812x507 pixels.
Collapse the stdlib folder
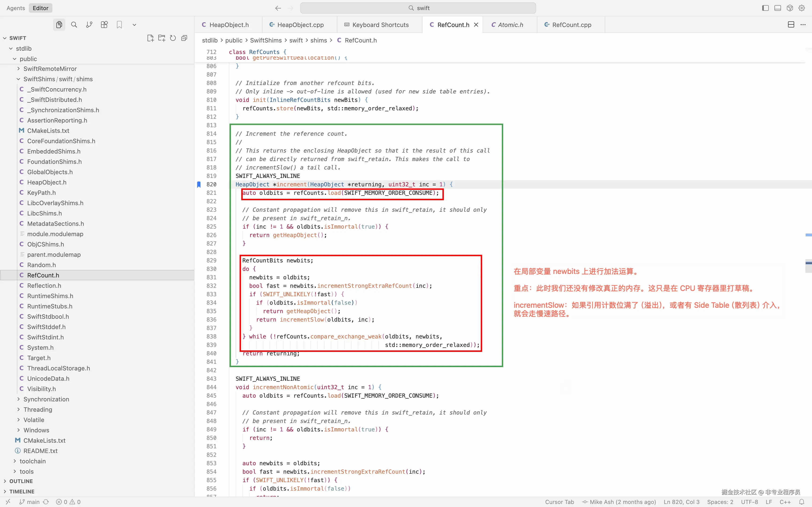[x=23, y=49]
